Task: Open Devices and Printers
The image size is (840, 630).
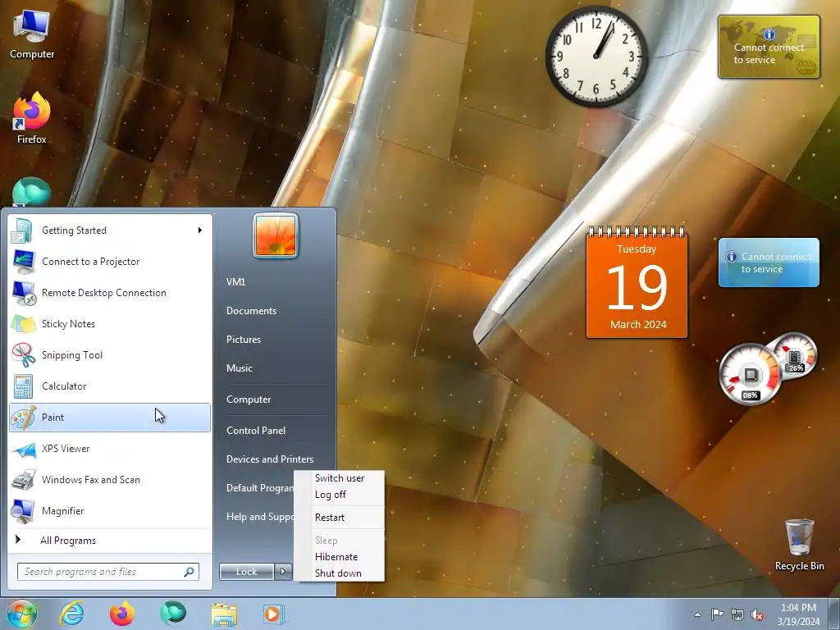Action: (269, 459)
